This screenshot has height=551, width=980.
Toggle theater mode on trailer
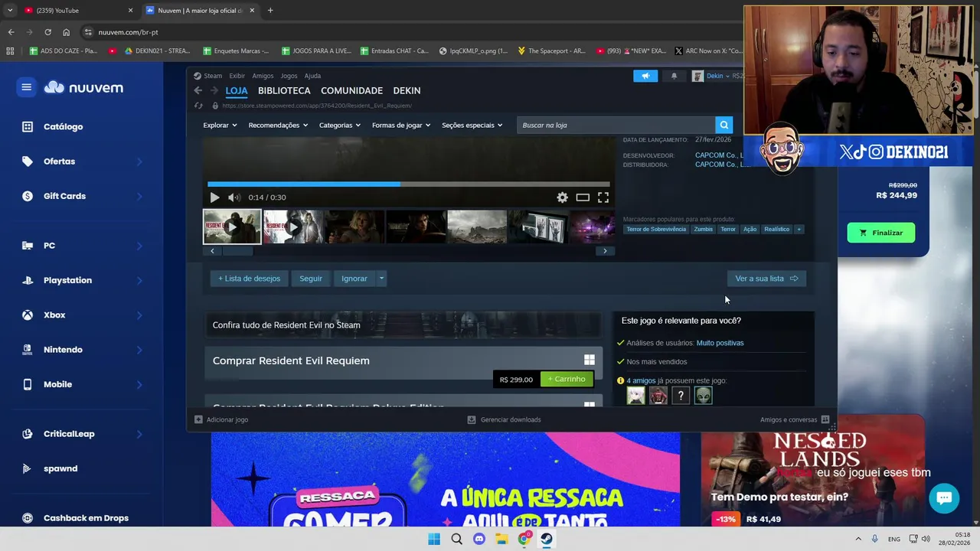[x=583, y=197]
